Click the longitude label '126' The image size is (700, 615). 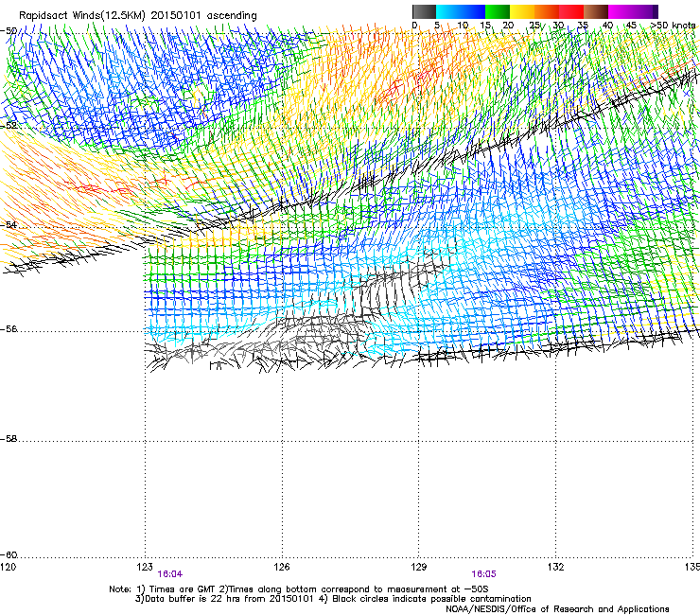[x=282, y=567]
